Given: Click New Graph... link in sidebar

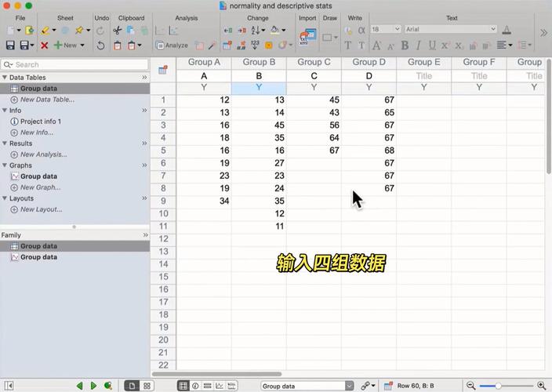Looking at the screenshot, I should pos(40,187).
